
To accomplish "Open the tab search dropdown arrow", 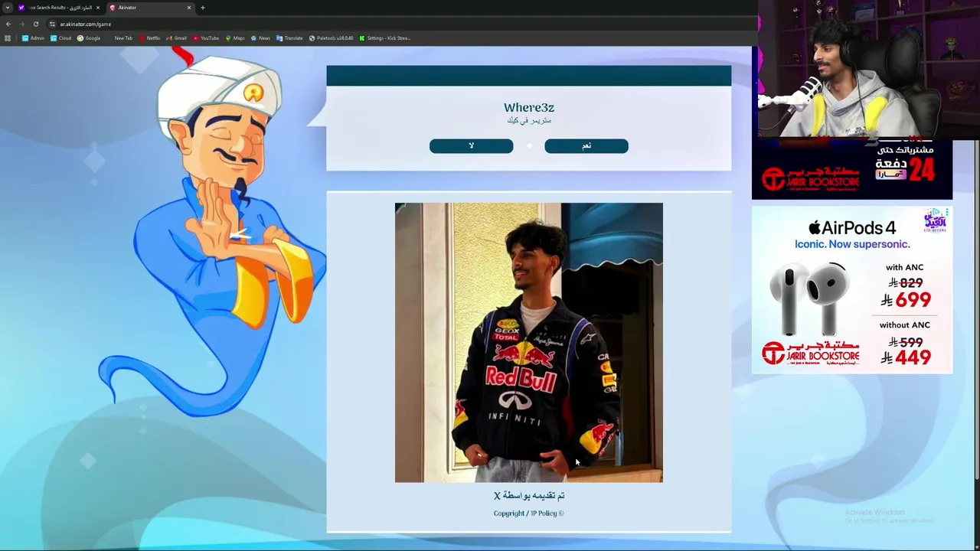I will (x=8, y=8).
